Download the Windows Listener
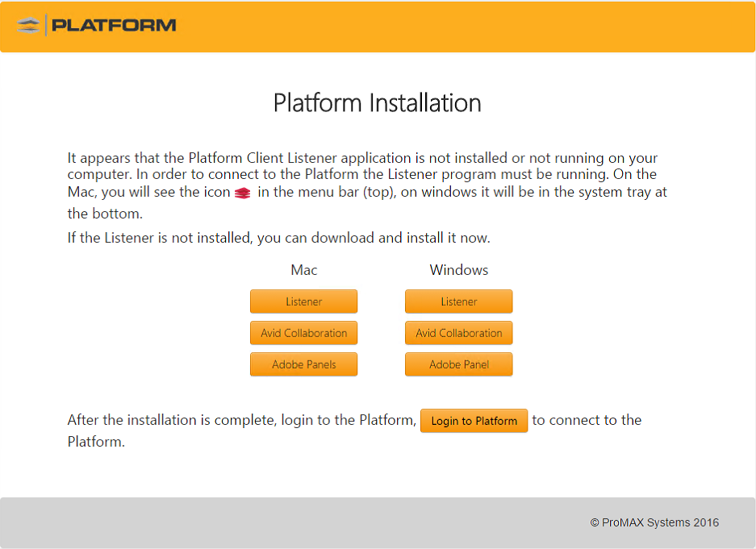The width and height of the screenshot is (756, 549). [x=458, y=302]
